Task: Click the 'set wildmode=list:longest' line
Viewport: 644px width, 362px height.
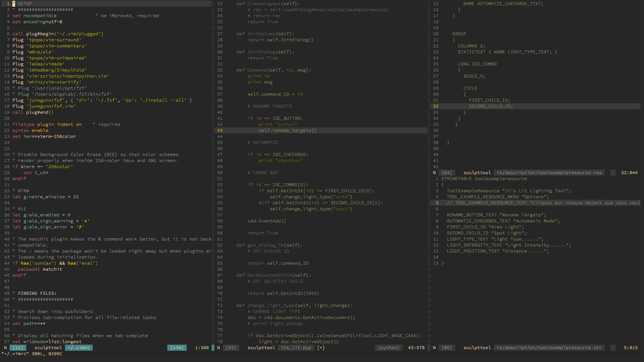Action: tap(47, 342)
